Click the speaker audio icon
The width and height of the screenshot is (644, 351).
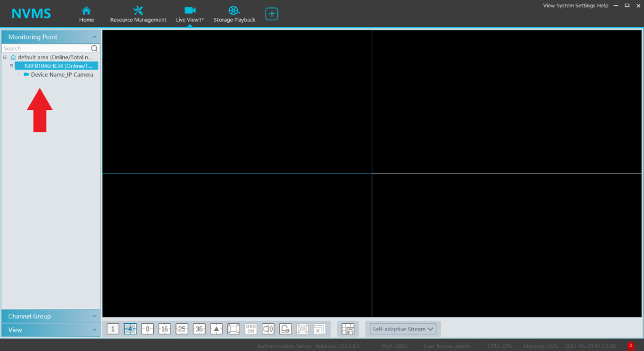click(x=268, y=329)
